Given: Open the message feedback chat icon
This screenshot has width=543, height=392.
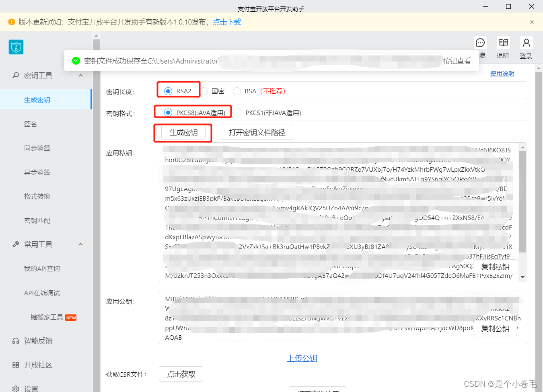Looking at the screenshot, I should click(x=480, y=43).
